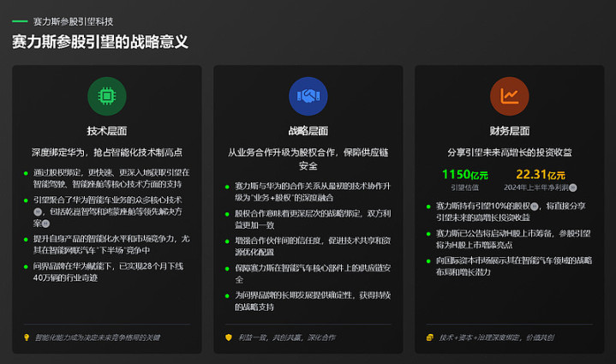This screenshot has width=616, height=364.
Task: Select the 财务层面 card heading
Action: [x=510, y=131]
